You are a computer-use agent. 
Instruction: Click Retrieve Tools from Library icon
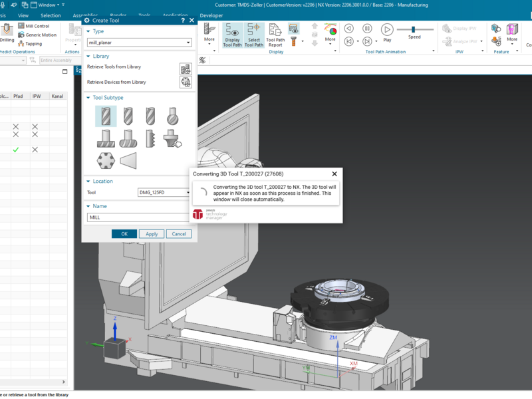(186, 69)
